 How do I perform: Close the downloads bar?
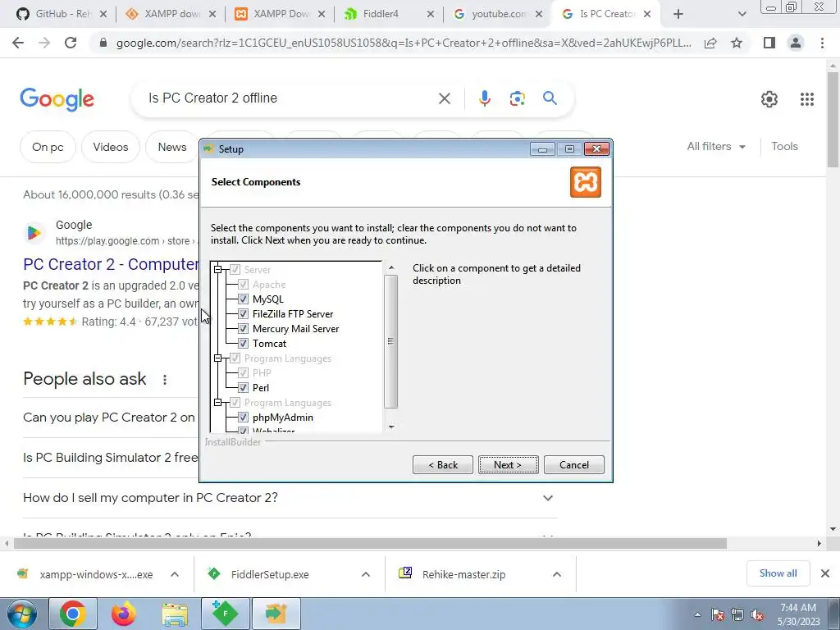tap(825, 573)
